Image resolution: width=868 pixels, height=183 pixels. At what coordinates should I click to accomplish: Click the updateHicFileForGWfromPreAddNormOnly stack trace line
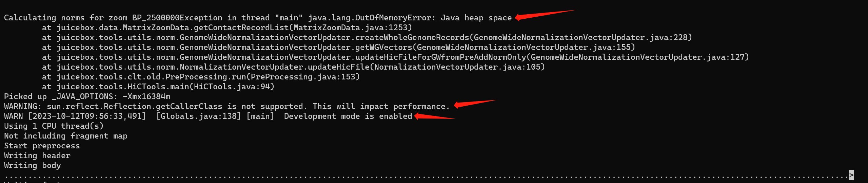tap(395, 57)
